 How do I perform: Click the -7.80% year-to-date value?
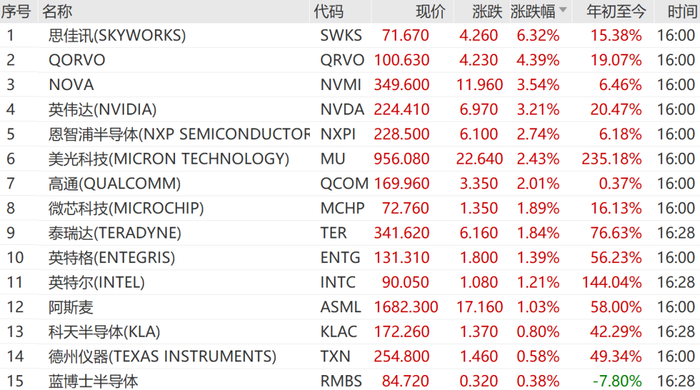617,381
